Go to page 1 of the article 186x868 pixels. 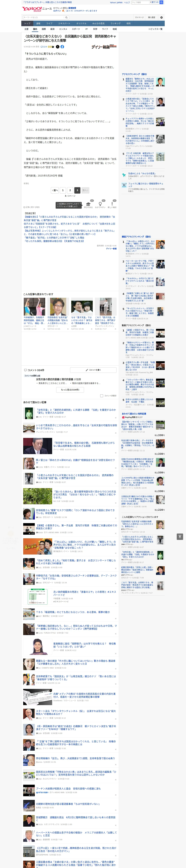pyautogui.click(x=63, y=190)
